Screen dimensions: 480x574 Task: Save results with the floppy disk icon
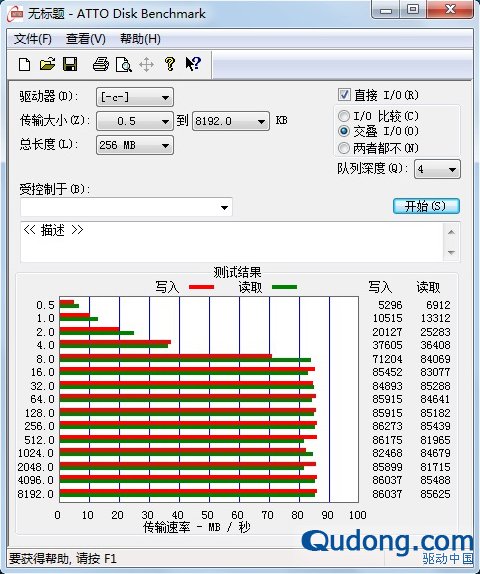click(70, 64)
